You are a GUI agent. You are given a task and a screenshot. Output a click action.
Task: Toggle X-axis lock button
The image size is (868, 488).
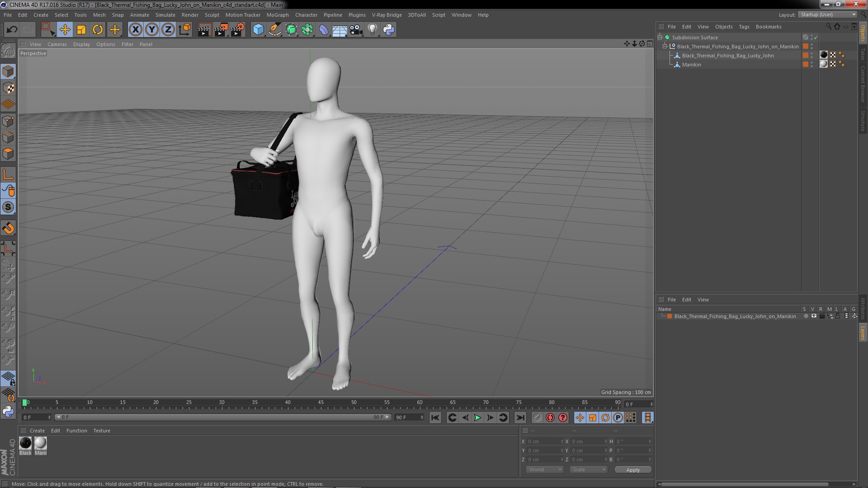pyautogui.click(x=135, y=30)
